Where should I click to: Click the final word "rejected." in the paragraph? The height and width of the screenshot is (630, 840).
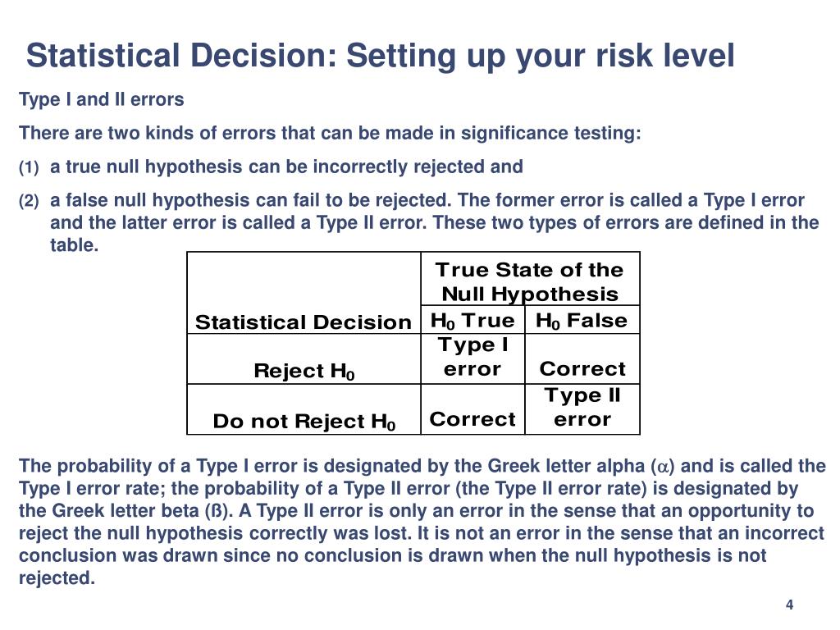[57, 577]
